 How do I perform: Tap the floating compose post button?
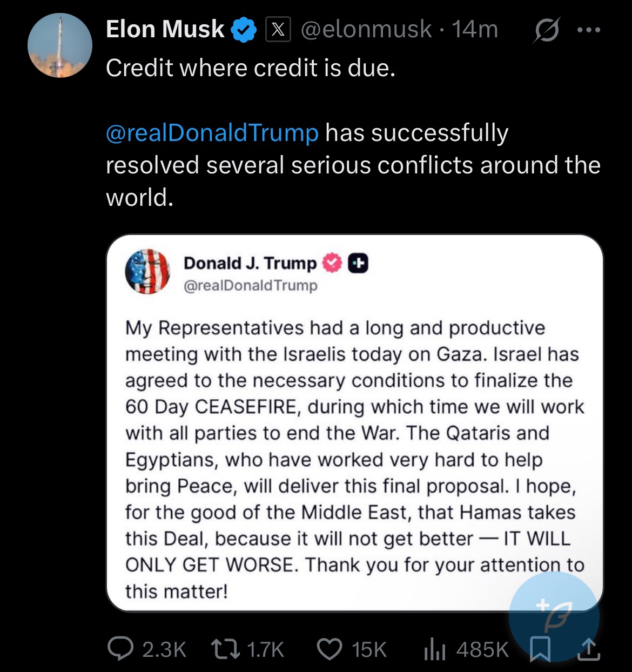point(554,617)
